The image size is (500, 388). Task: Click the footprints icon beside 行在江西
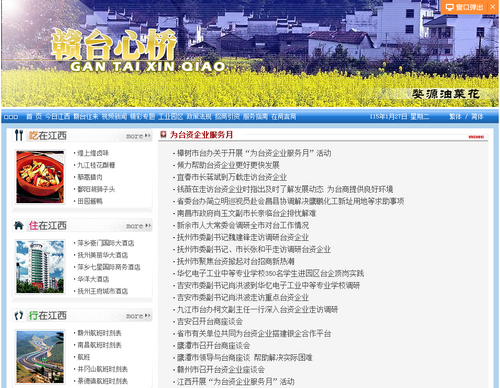point(19,315)
